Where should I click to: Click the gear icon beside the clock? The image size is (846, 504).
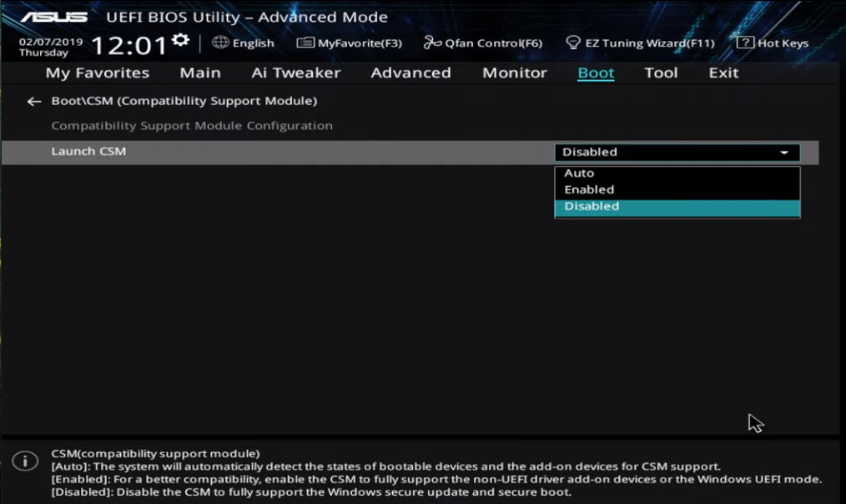click(x=180, y=40)
